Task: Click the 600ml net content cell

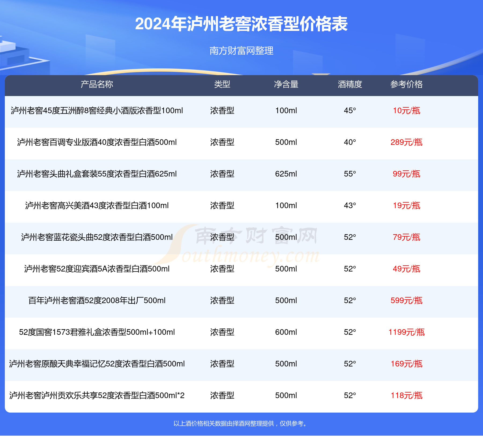Action: (286, 332)
